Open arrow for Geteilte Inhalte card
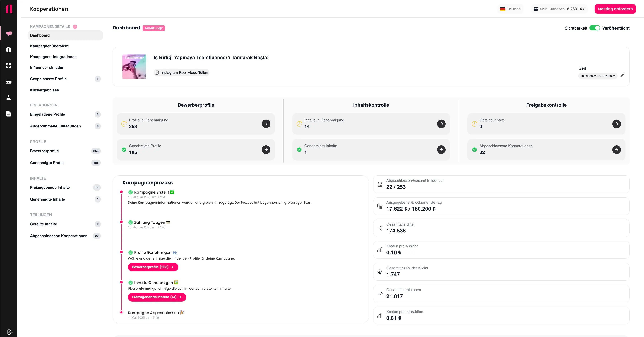 pyautogui.click(x=616, y=124)
